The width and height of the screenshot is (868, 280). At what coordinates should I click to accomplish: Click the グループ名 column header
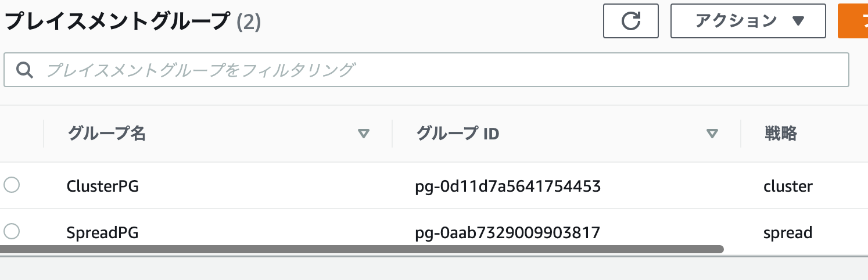[107, 134]
